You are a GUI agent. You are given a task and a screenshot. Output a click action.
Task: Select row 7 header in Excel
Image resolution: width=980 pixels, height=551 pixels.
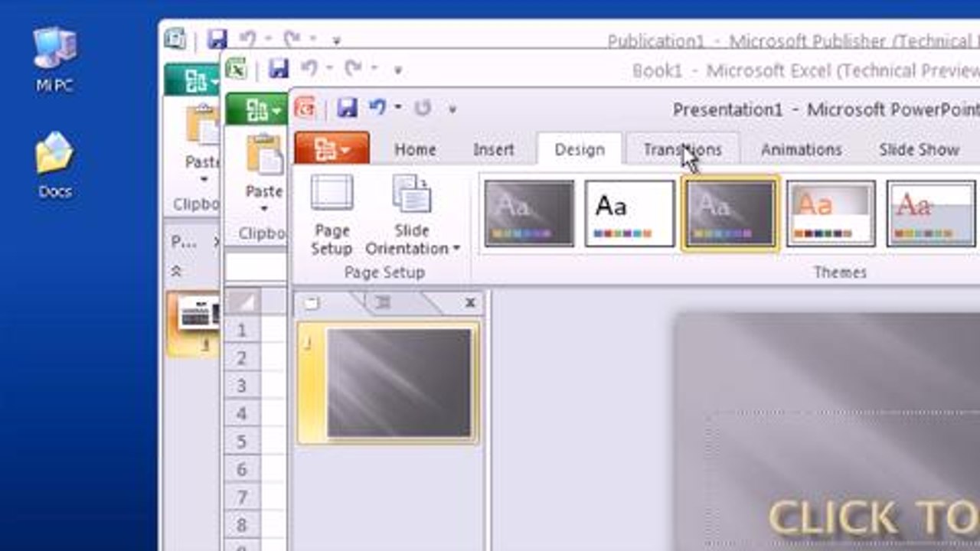(242, 497)
